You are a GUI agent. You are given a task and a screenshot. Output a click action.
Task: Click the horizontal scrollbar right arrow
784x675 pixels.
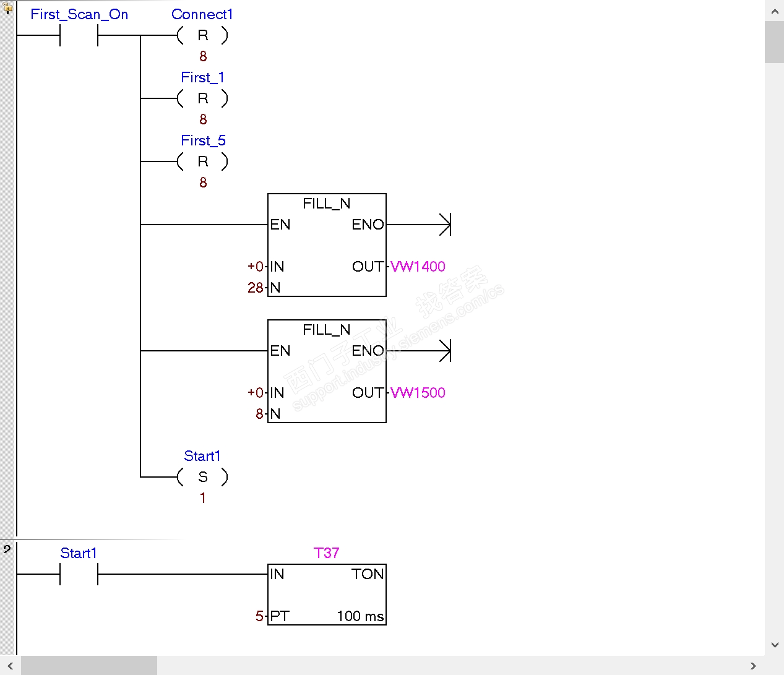pyautogui.click(x=753, y=666)
